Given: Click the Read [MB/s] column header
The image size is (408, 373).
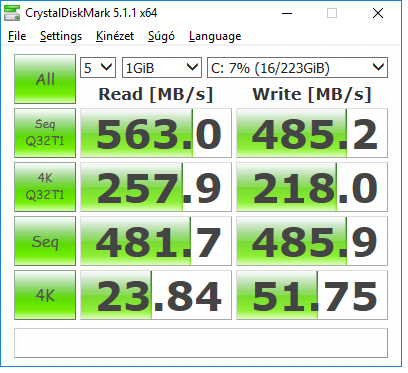Looking at the screenshot, I should tap(156, 94).
